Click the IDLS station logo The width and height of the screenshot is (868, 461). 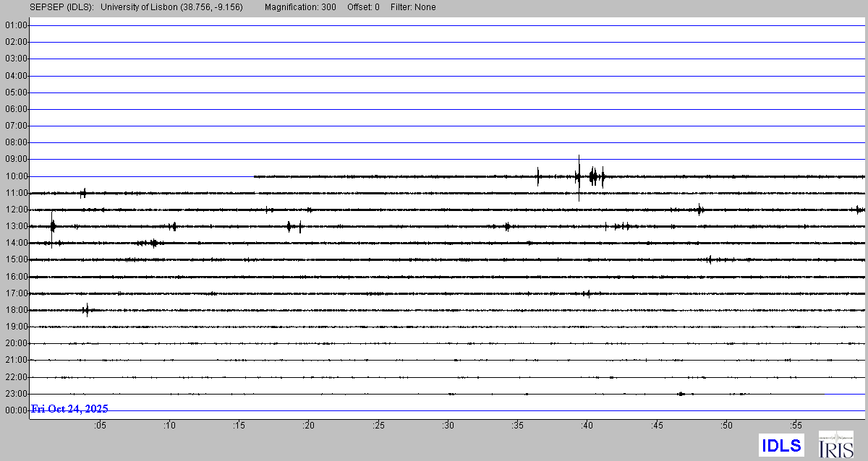[781, 445]
